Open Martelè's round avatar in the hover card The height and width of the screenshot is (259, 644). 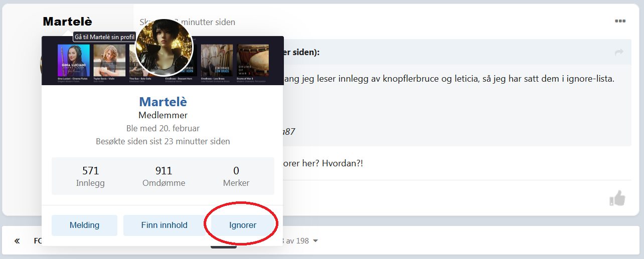pyautogui.click(x=165, y=48)
